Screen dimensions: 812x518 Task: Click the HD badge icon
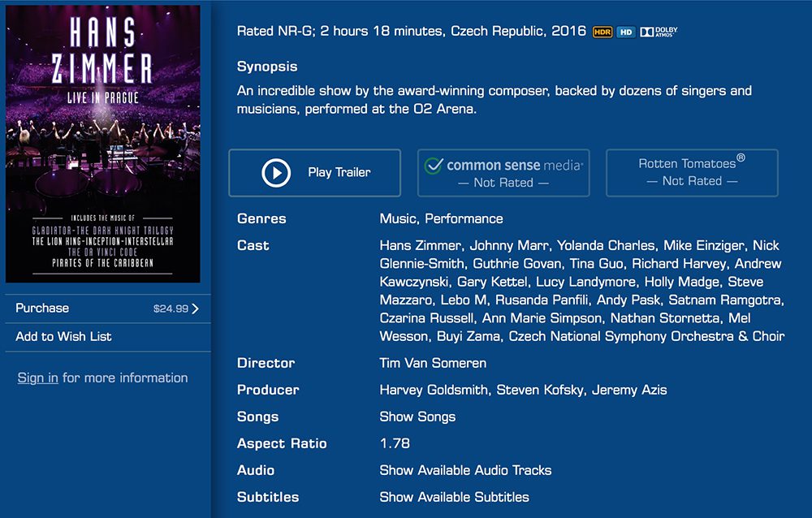tap(626, 32)
